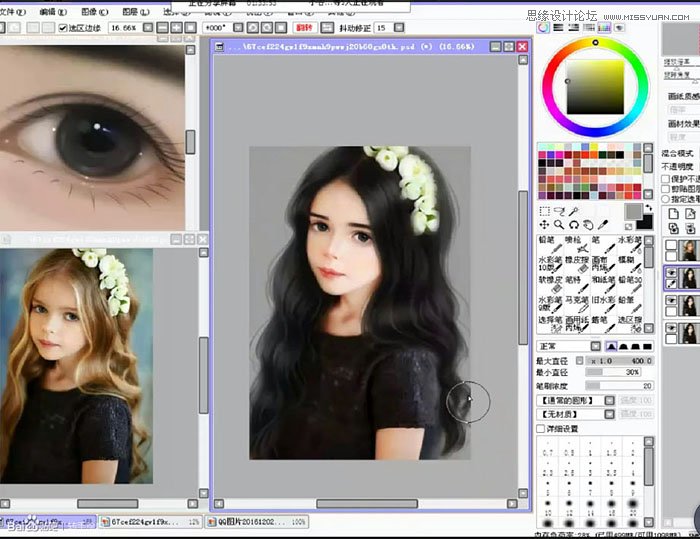This screenshot has width=700, height=539.
Task: Open the zoom percentage 16.66% dropdown
Action: click(148, 28)
